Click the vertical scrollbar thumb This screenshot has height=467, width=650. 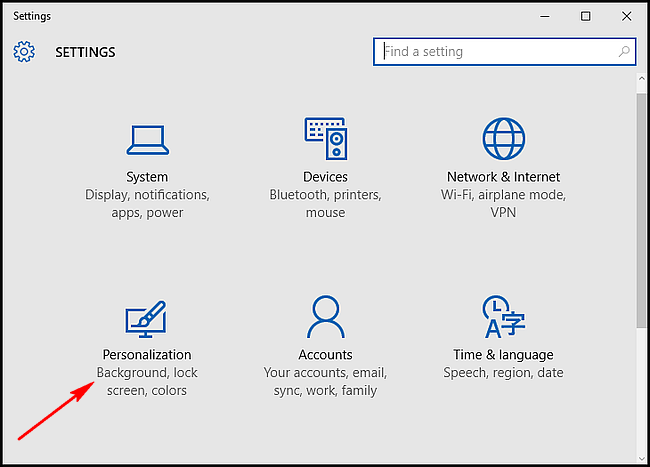click(x=642, y=211)
